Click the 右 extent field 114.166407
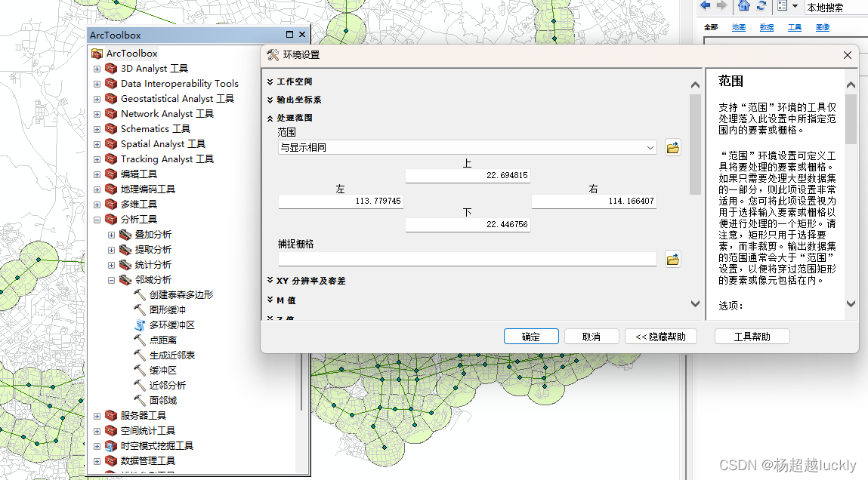Viewport: 868px width, 480px height. coord(594,201)
